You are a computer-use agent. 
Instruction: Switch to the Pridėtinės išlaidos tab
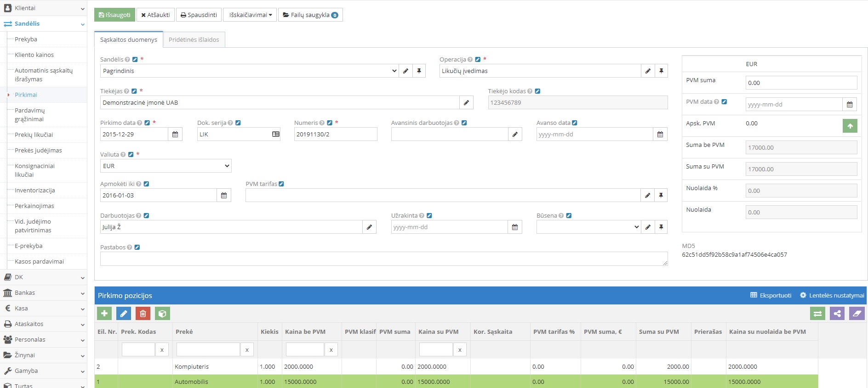194,40
